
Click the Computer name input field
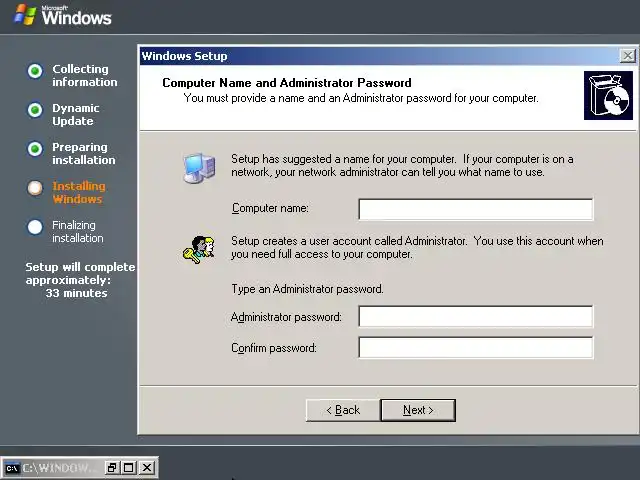476,209
